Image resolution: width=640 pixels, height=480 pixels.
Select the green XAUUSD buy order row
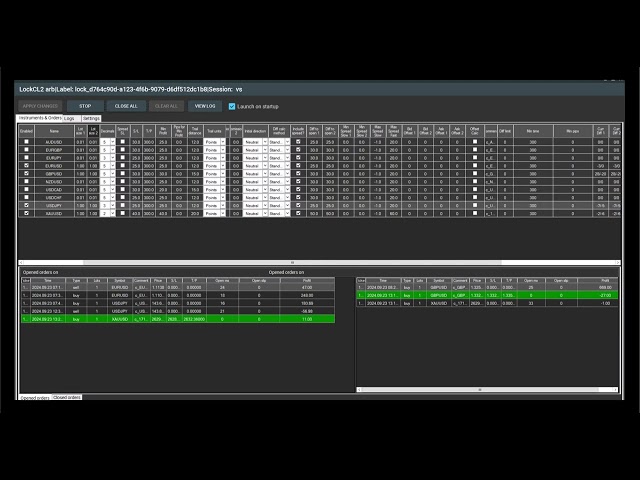tap(178, 319)
